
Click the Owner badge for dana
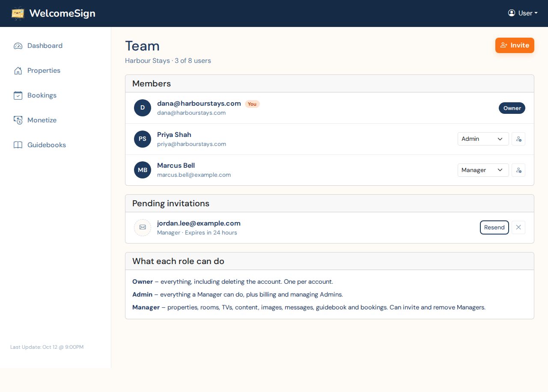pos(512,108)
